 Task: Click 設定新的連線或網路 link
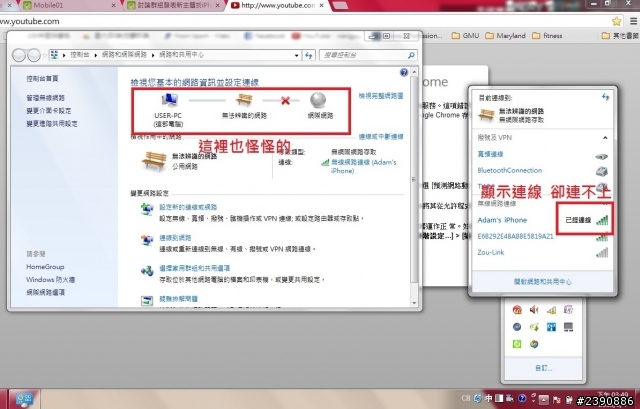188,207
